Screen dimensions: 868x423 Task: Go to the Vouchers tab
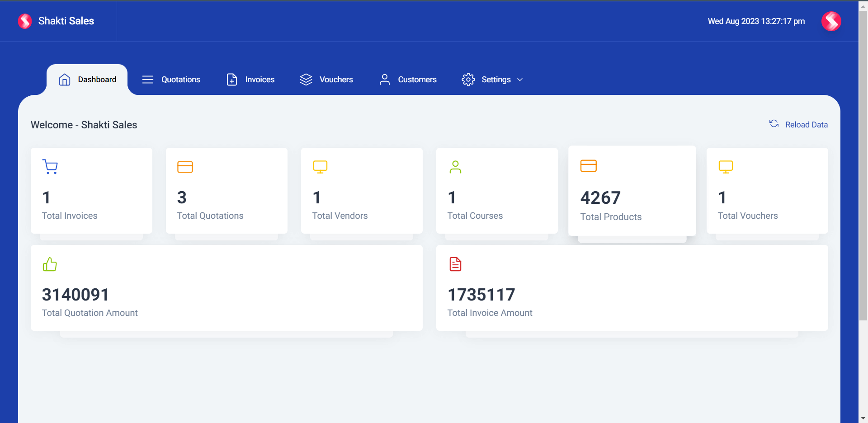point(326,80)
